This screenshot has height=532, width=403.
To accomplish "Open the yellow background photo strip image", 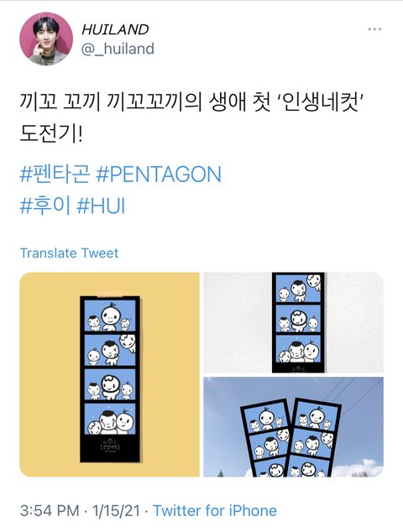I will point(109,374).
